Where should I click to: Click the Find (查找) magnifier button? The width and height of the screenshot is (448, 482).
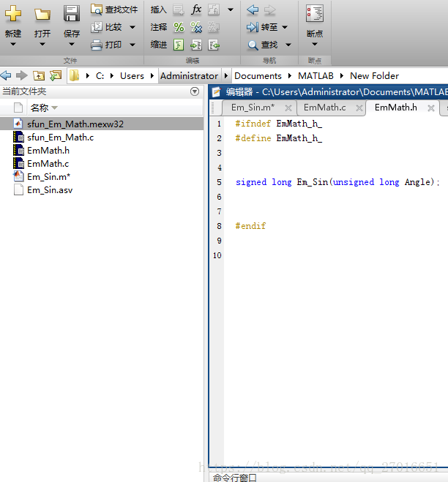click(x=263, y=45)
